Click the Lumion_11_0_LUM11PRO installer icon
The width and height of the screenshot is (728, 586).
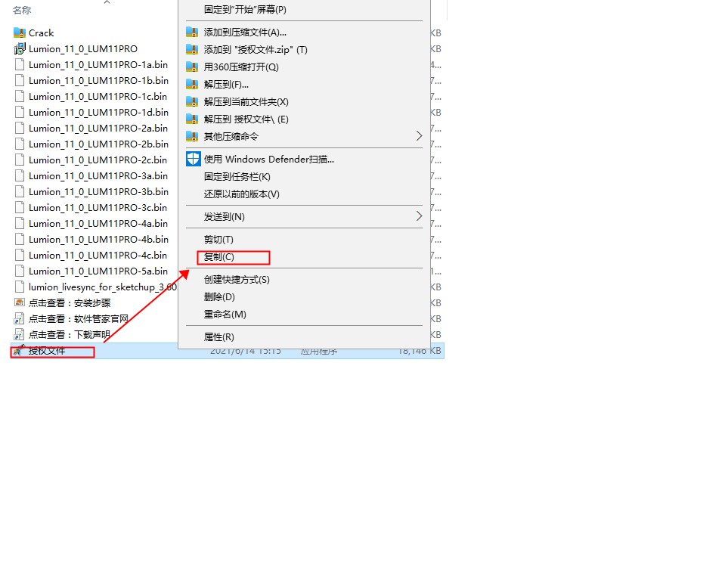[20, 49]
